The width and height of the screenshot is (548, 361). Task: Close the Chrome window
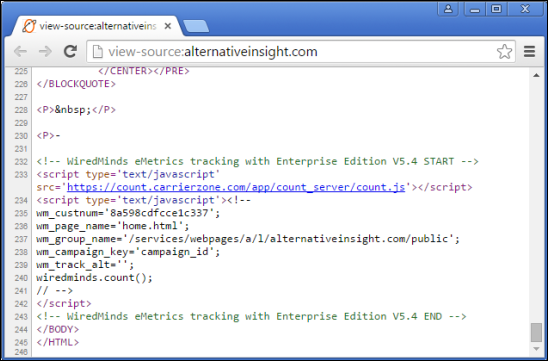(x=525, y=9)
